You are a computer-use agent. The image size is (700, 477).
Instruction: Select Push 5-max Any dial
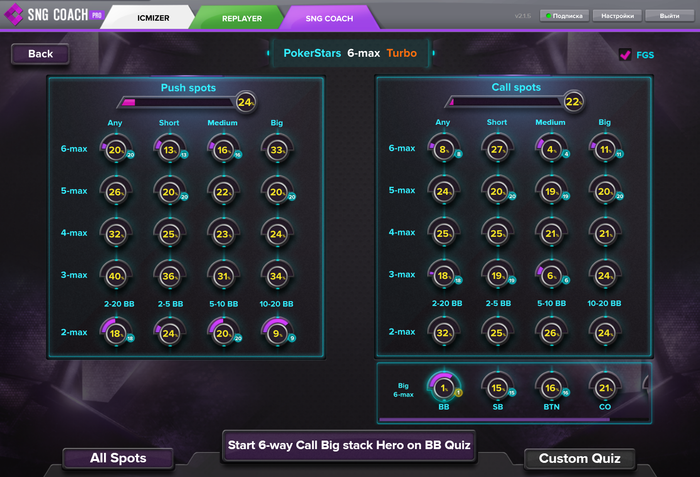116,192
